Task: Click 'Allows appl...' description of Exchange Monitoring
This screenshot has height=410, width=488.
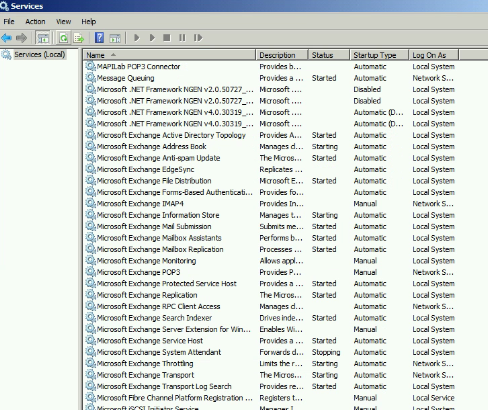Action: tap(281, 260)
